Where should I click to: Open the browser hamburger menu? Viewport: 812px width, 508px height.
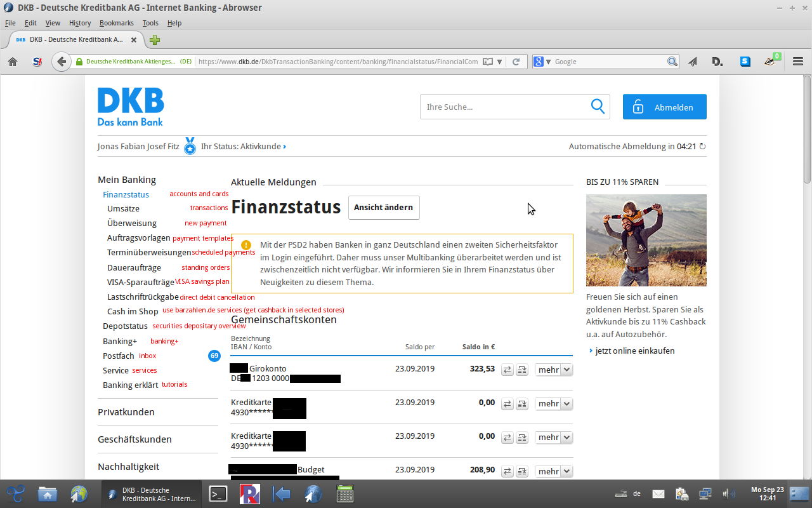798,62
